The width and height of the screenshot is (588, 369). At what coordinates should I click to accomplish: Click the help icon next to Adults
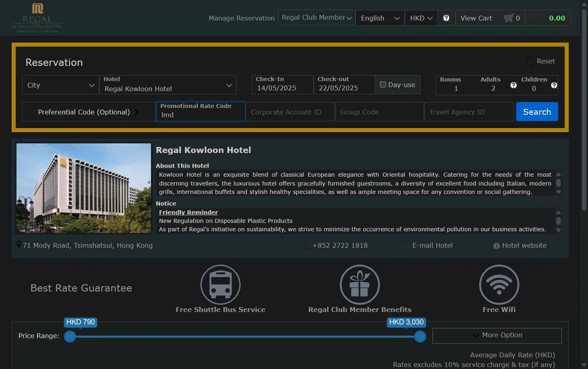[513, 85]
